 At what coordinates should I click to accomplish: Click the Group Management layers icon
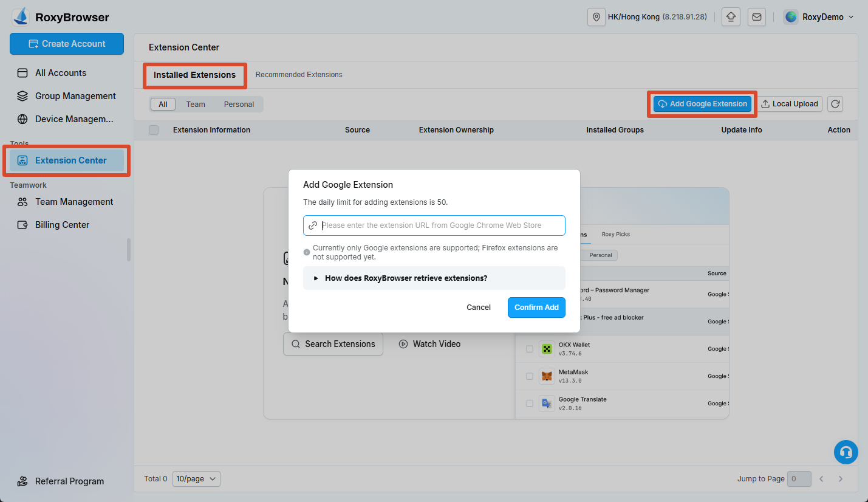pyautogui.click(x=22, y=96)
